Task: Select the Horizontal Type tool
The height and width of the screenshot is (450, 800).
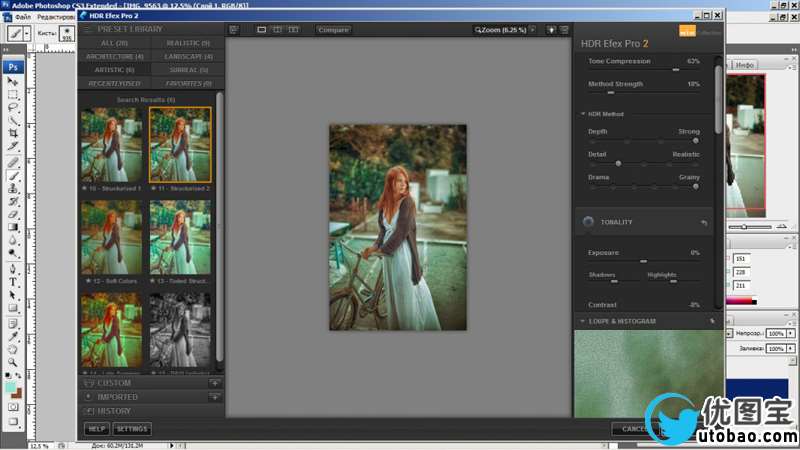Action: pyautogui.click(x=13, y=282)
